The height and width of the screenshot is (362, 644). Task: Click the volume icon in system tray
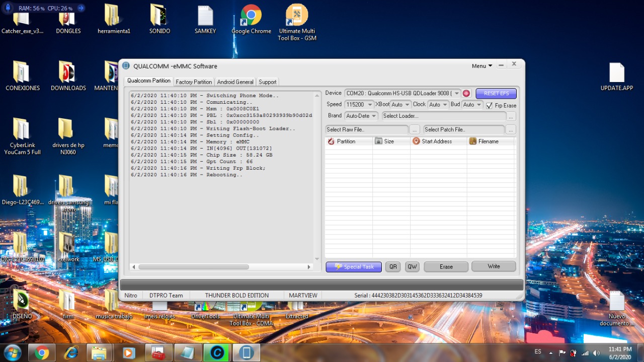tap(597, 353)
